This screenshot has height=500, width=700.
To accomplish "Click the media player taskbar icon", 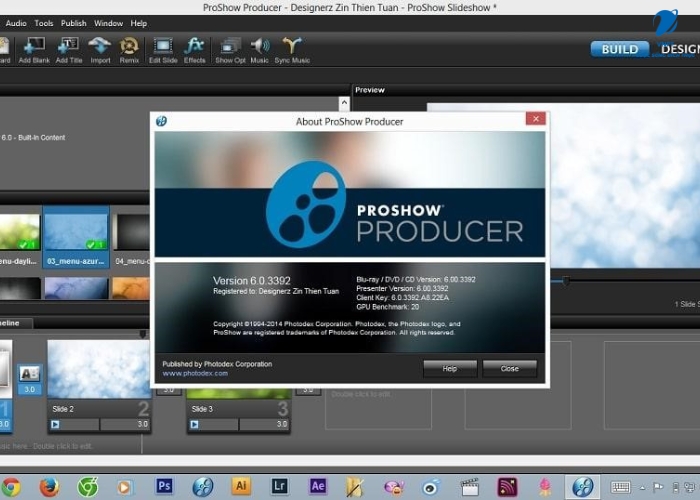I will tap(125, 487).
